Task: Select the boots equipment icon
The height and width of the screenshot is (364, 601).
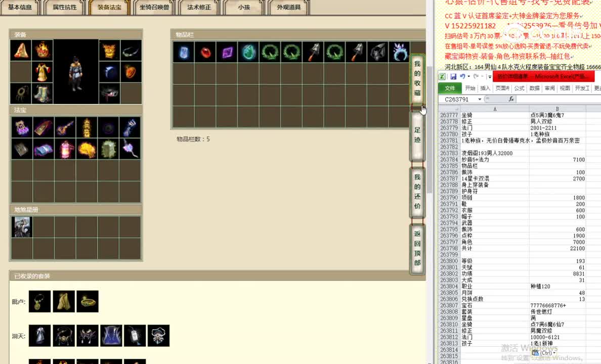Action: (x=42, y=94)
